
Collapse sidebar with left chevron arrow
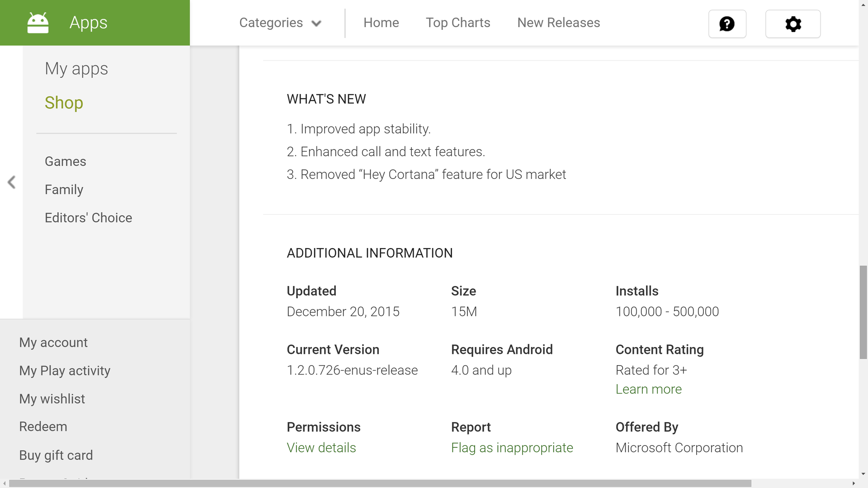click(12, 182)
